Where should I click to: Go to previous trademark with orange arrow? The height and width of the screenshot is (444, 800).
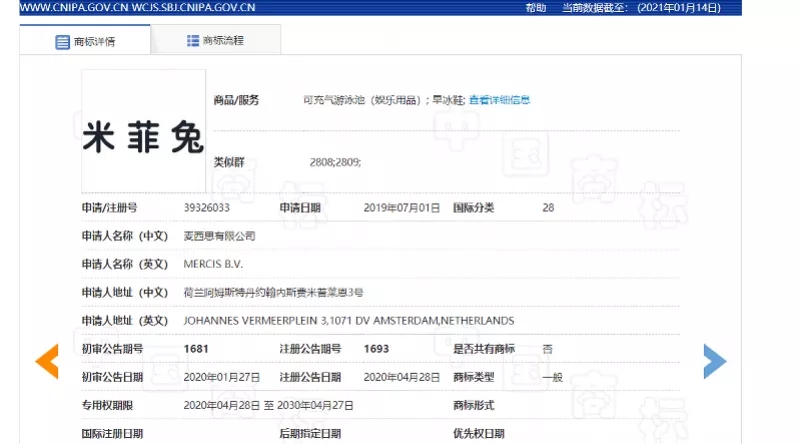pos(47,361)
